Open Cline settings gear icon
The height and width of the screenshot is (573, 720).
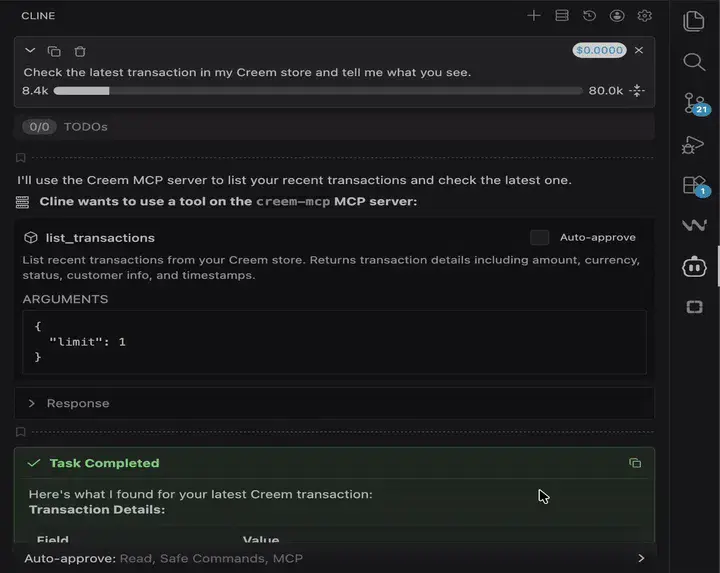click(645, 16)
